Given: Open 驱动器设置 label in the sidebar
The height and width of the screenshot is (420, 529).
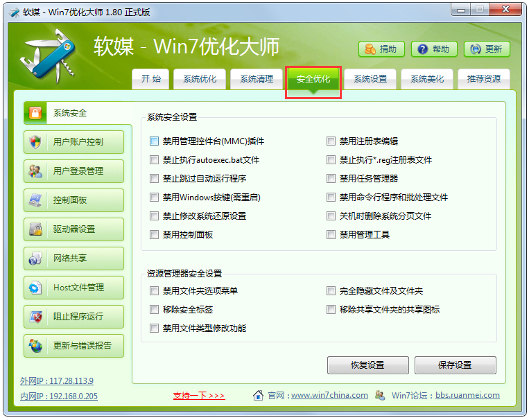Looking at the screenshot, I should [x=74, y=229].
